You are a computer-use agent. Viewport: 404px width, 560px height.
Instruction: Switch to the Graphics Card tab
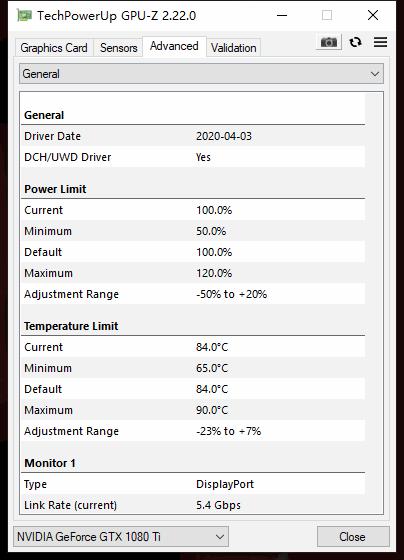tap(54, 48)
